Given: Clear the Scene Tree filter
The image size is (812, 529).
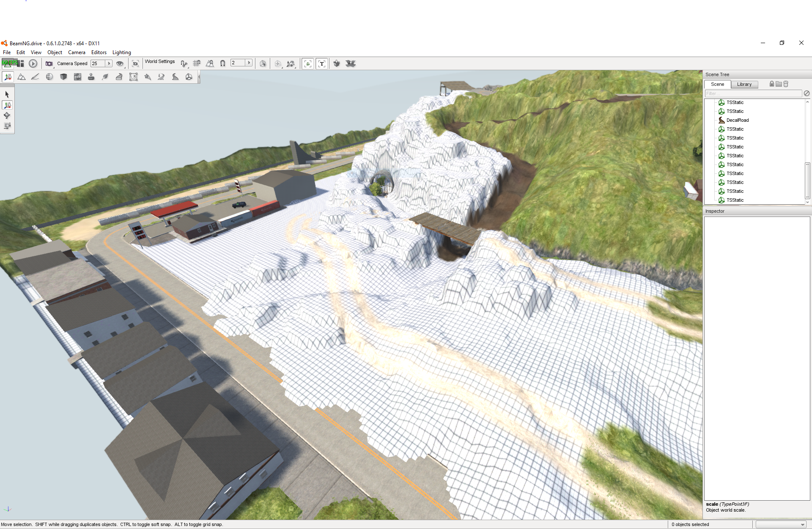Looking at the screenshot, I should pyautogui.click(x=807, y=93).
